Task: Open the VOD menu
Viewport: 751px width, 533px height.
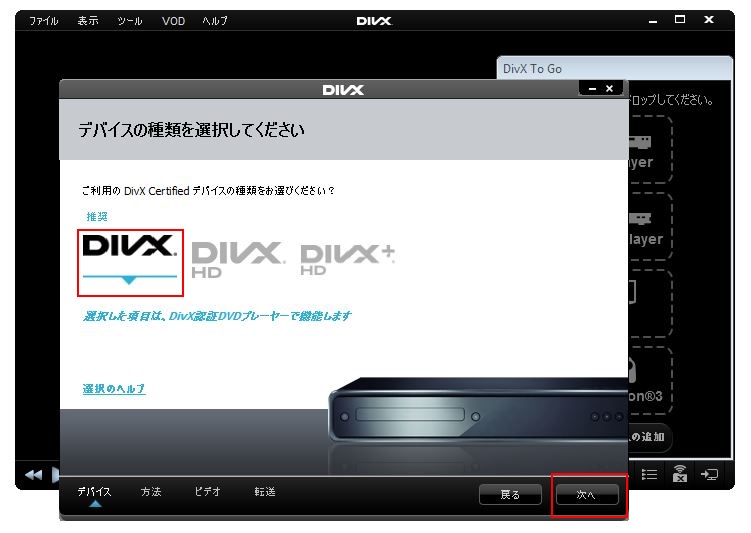Action: (x=173, y=21)
